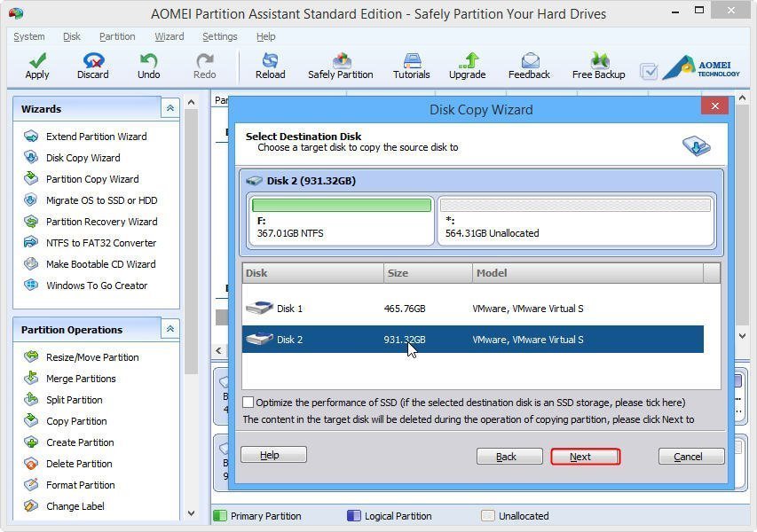Click the Upgrade toolbar icon
757x532 pixels.
click(468, 66)
